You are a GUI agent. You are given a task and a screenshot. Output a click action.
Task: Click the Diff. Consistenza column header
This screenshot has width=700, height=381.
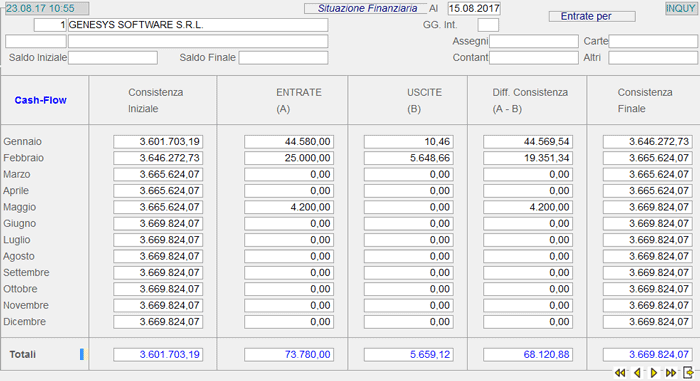530,100
